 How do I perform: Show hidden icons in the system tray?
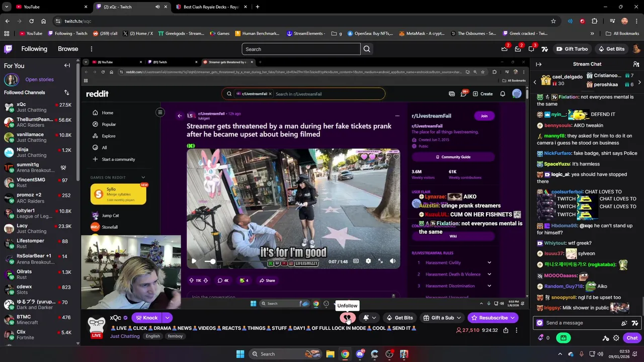560,354
